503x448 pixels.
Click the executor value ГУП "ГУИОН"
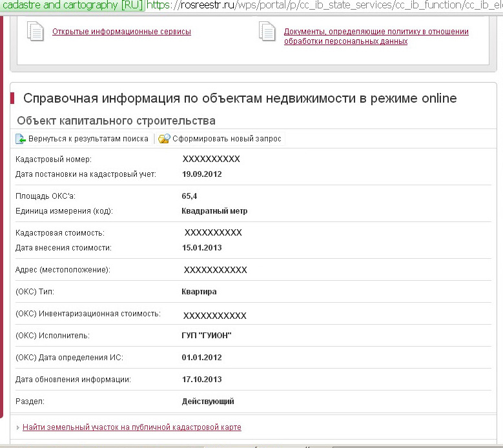tap(206, 335)
